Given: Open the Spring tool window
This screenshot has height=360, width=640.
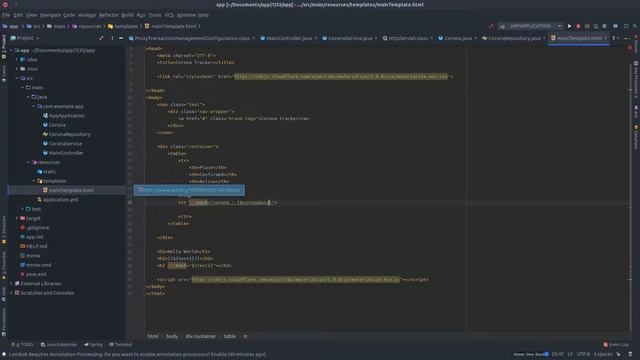Looking at the screenshot, I should point(93,344).
